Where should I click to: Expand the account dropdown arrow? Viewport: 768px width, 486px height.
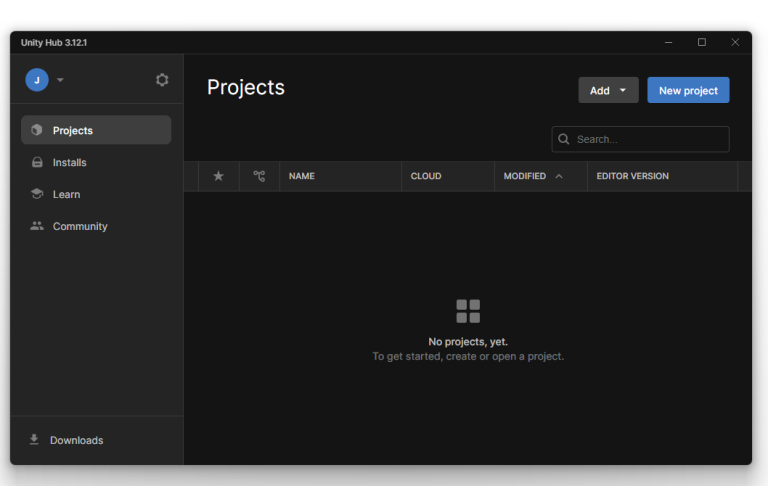click(60, 80)
